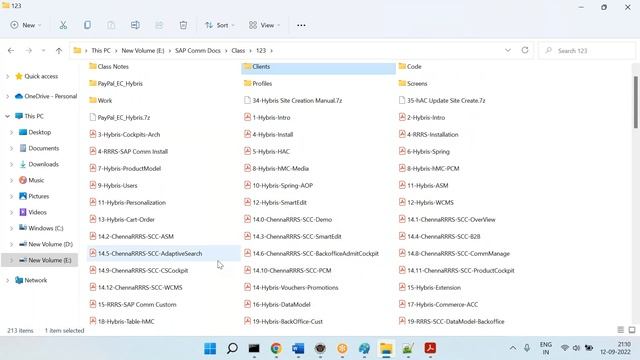Click New Volume (E:) breadcrumb

pos(143,51)
